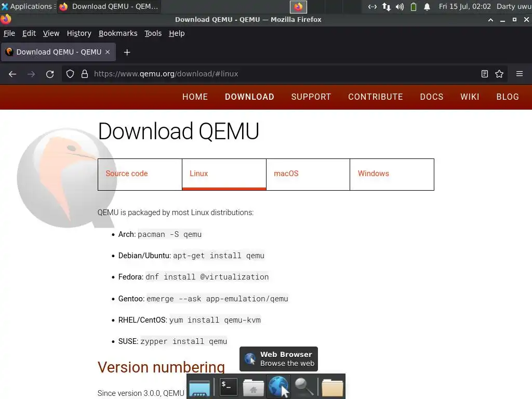Open the WIKI nav link
The image size is (532, 399).
click(470, 97)
